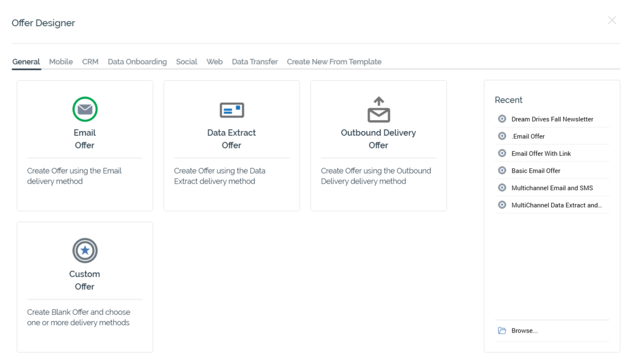The width and height of the screenshot is (630, 364).
Task: Select the Data Extract Offer card icon
Action: click(231, 110)
